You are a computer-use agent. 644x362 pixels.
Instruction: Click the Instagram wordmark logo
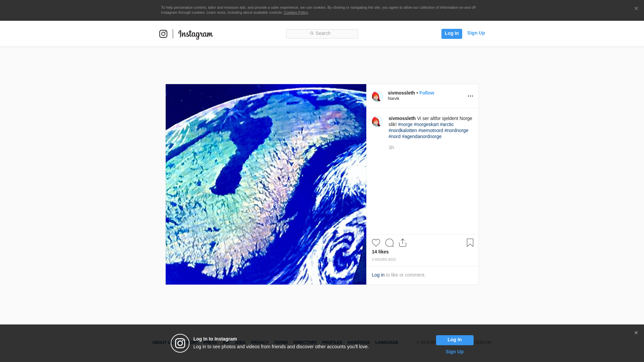click(x=196, y=34)
